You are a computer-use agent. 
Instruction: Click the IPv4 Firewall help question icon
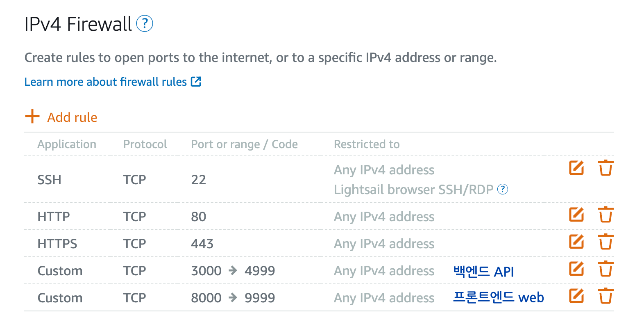pyautogui.click(x=145, y=24)
